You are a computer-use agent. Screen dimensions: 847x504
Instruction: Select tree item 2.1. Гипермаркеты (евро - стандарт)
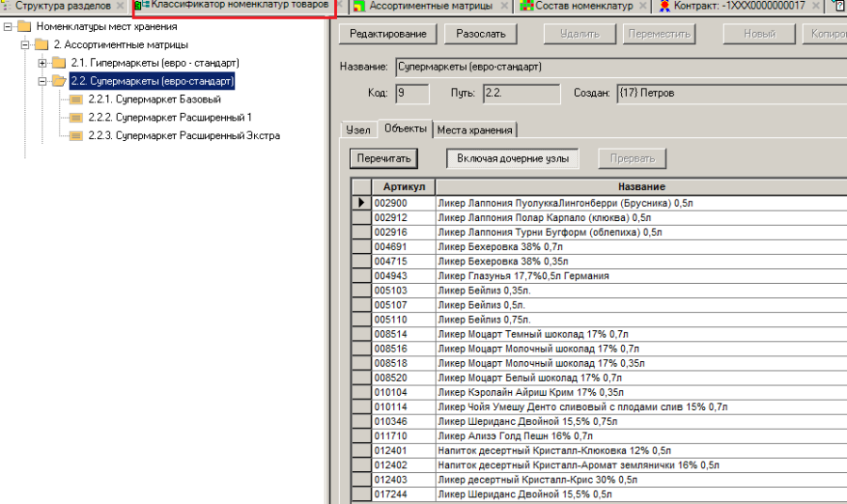point(155,63)
